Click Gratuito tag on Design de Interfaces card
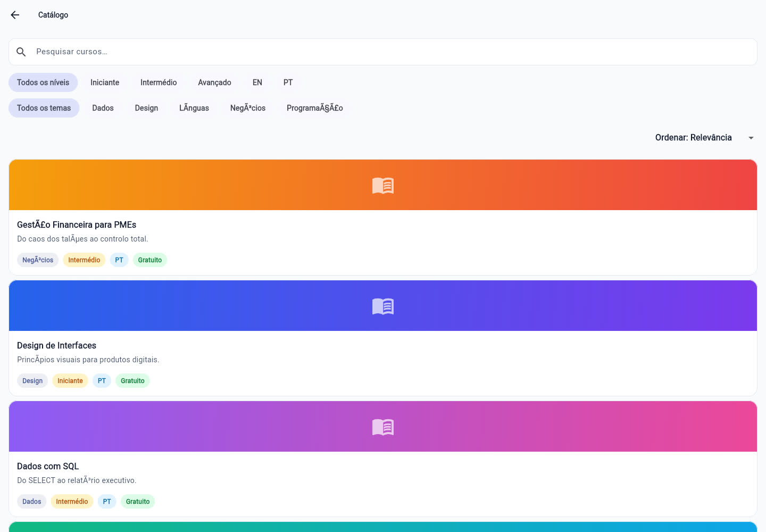Image resolution: width=766 pixels, height=532 pixels. point(132,381)
